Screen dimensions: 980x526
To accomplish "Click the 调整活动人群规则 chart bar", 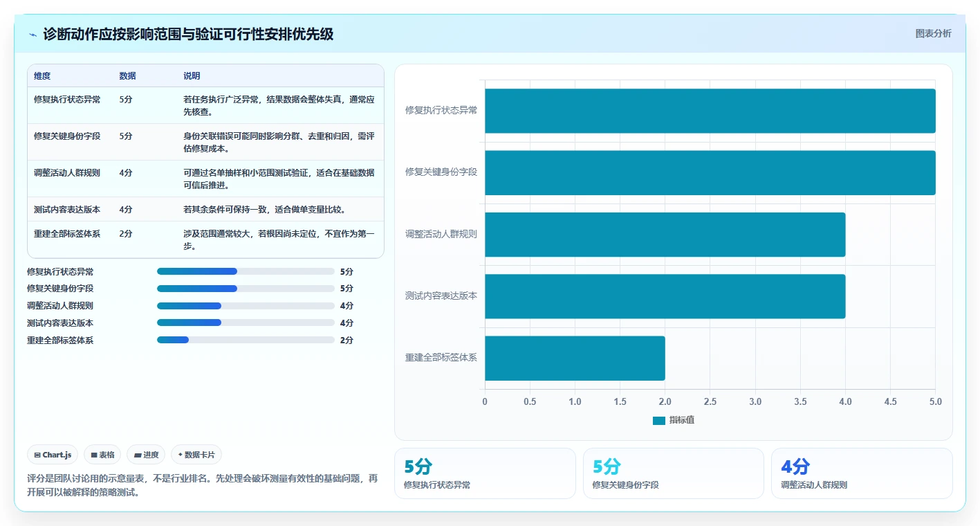I will [x=665, y=235].
